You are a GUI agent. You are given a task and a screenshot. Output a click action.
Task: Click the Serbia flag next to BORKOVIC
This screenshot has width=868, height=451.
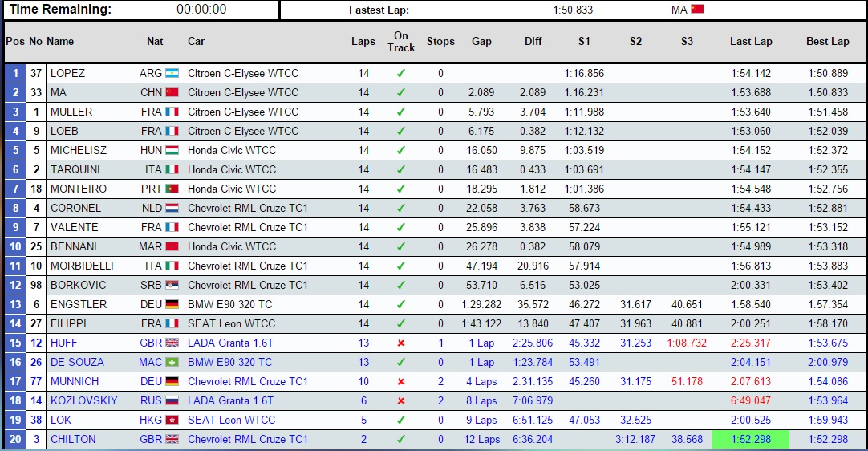pyautogui.click(x=172, y=285)
